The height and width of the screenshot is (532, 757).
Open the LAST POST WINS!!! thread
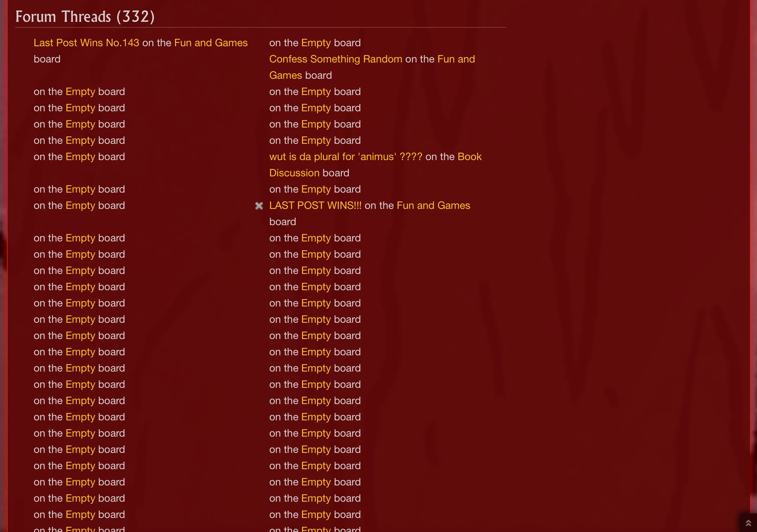tap(315, 206)
